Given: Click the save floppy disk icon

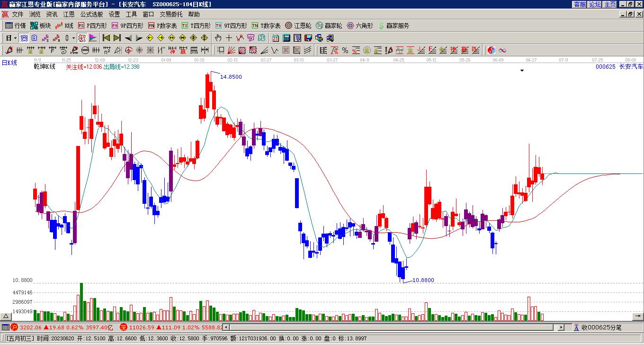Looking at the screenshot, I should pyautogui.click(x=308, y=38).
